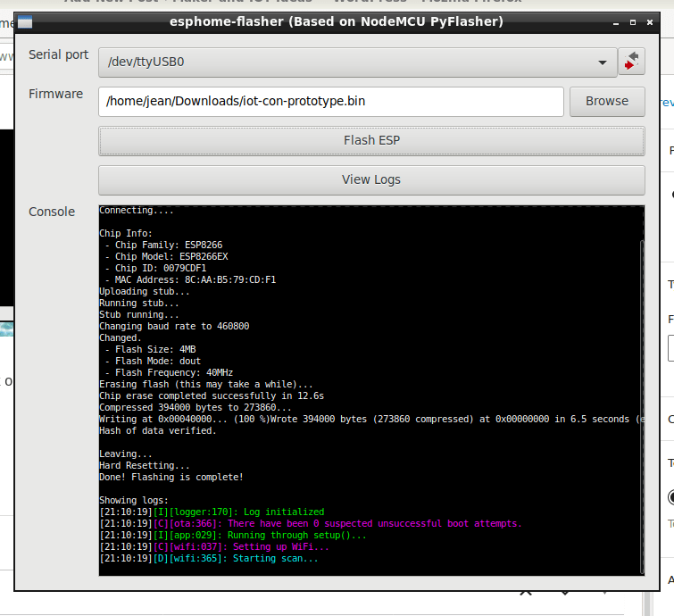Click the 'suspected unsuccessful boot attempts' log line
The width and height of the screenshot is (674, 616).
pos(311,523)
